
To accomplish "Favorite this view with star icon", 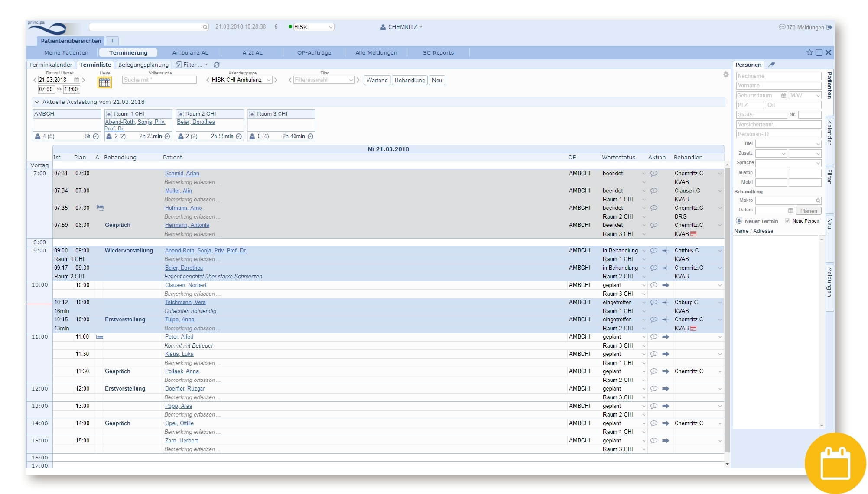I will click(x=809, y=52).
